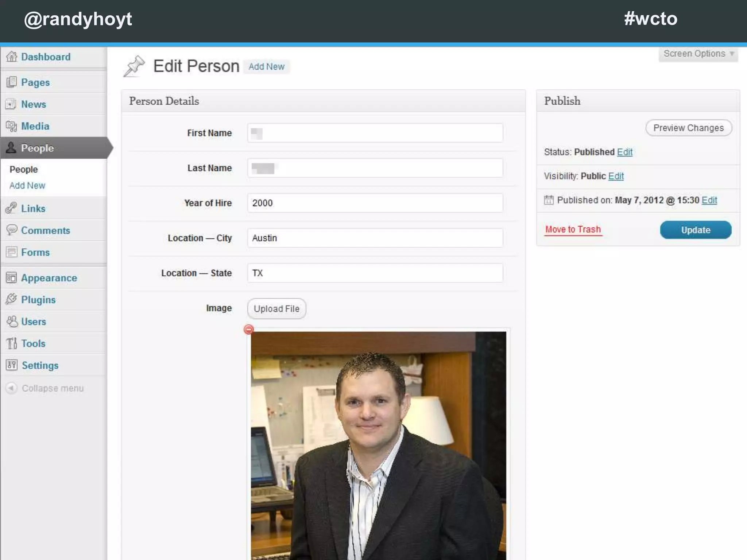Click the Tools wrench icon
This screenshot has height=560, width=747.
pos(12,343)
